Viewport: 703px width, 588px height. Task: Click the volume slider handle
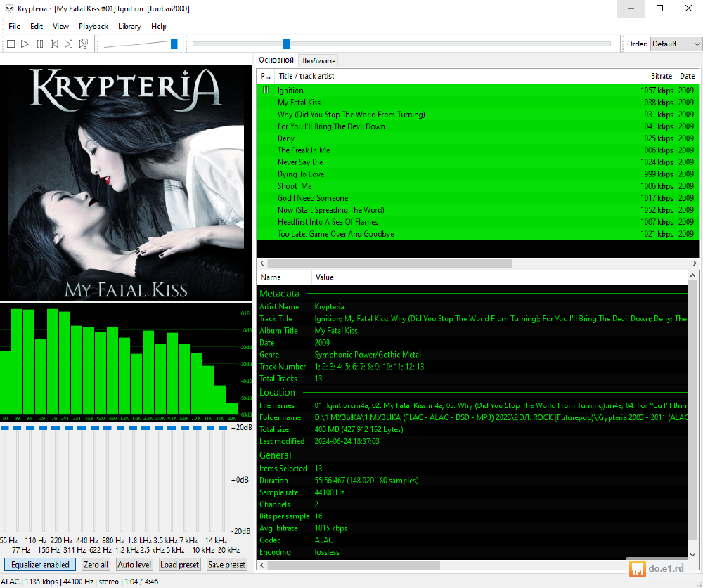point(174,44)
